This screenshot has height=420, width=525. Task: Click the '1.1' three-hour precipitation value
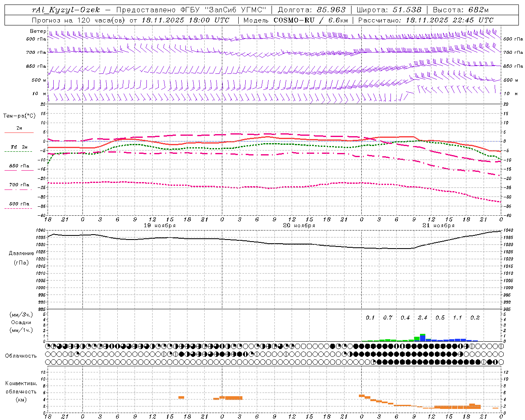[x=457, y=318]
